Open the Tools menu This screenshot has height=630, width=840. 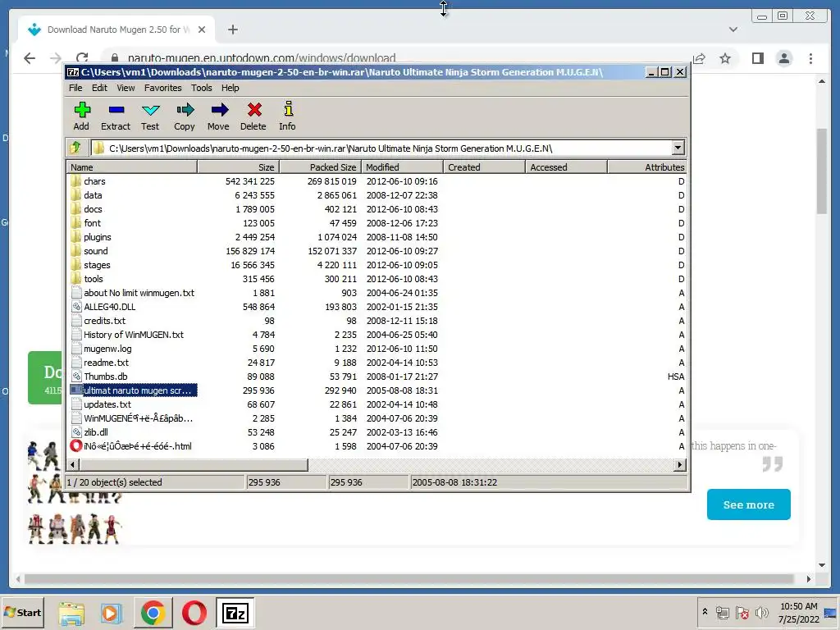coord(202,88)
